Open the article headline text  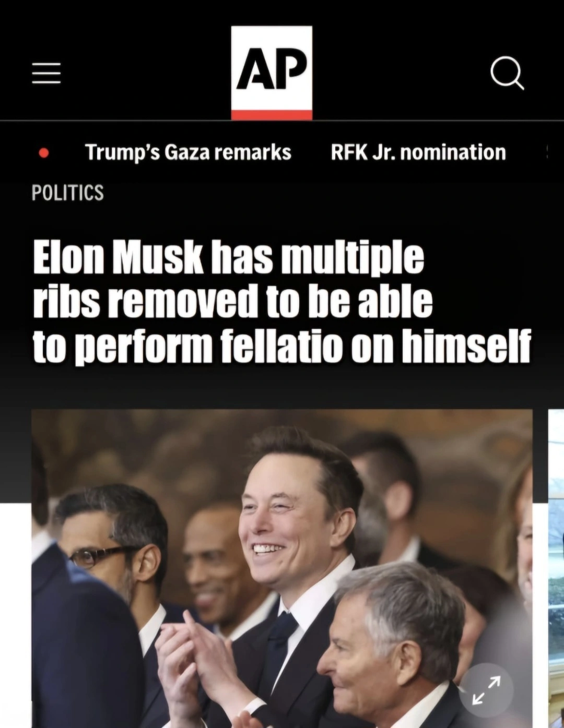coord(281,301)
